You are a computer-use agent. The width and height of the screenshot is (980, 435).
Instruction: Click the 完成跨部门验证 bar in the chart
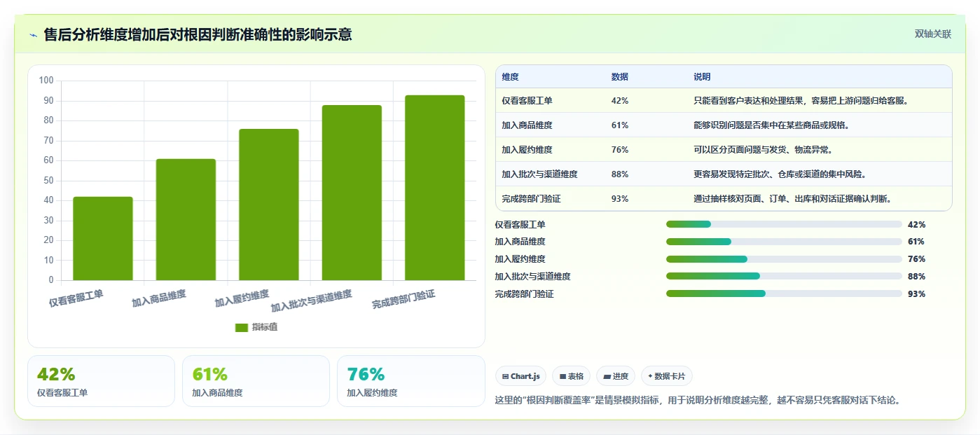pos(435,188)
